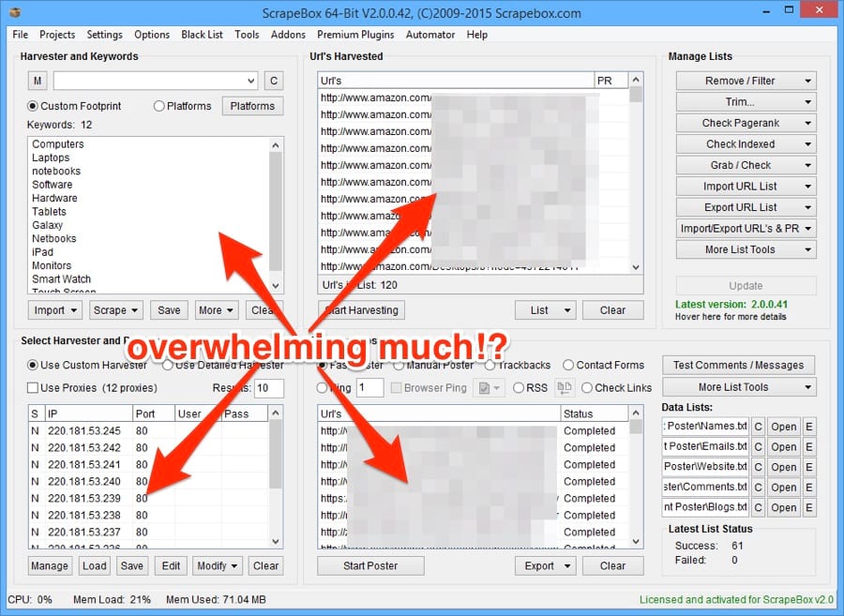Screen dimensions: 844x616
Task: Click scroll-down arrow of Url's Harvested list
Action: tap(636, 267)
